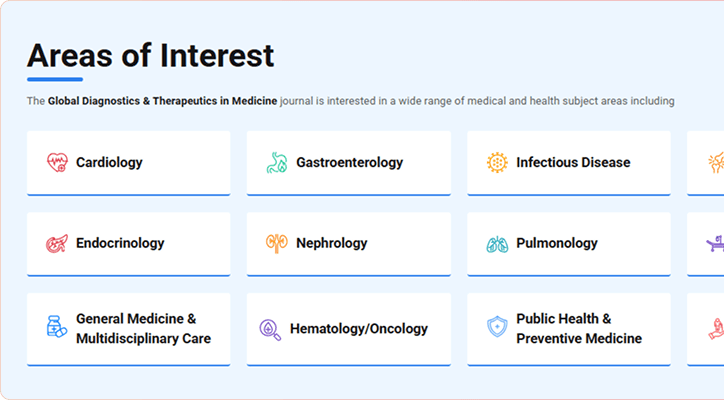Open the Nephrology text label
This screenshot has width=724, height=400.
[331, 243]
